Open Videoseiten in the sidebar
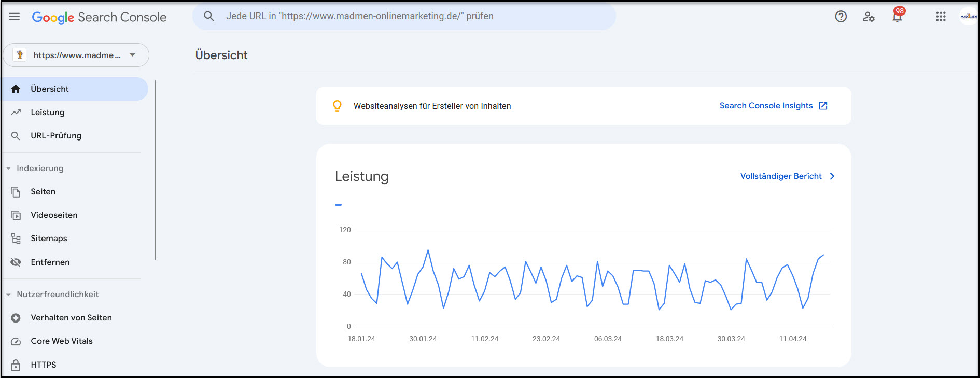The image size is (980, 378). 54,215
